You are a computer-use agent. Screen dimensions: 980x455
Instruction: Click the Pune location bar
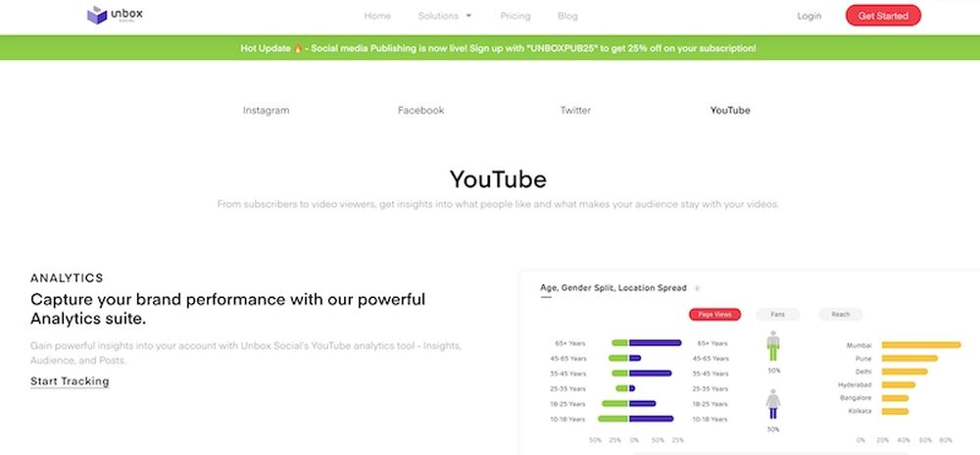(909, 359)
